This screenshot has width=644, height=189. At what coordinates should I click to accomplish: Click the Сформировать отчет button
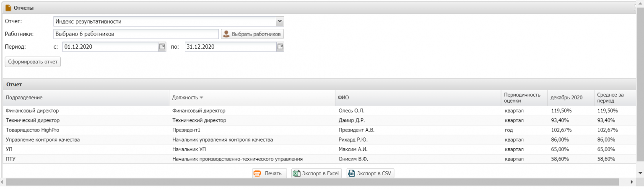(x=33, y=62)
